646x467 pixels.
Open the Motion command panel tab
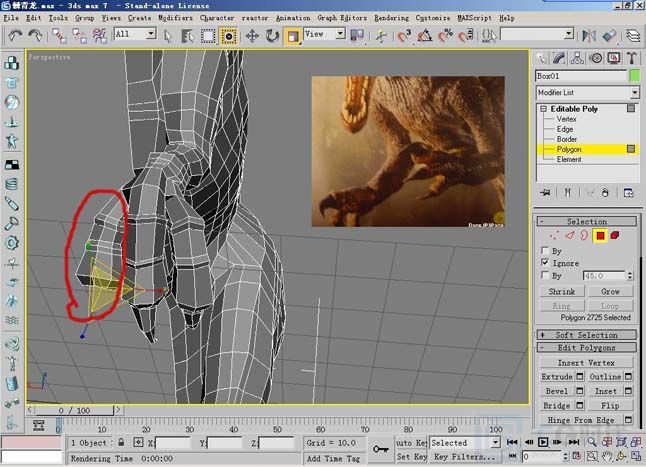point(596,58)
